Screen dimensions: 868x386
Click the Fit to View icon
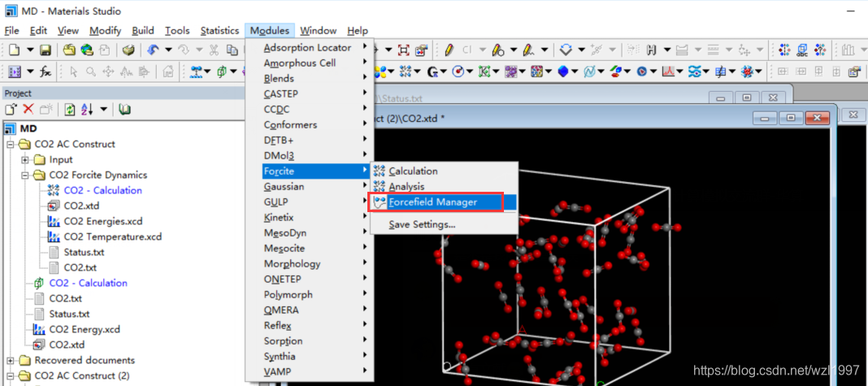404,50
